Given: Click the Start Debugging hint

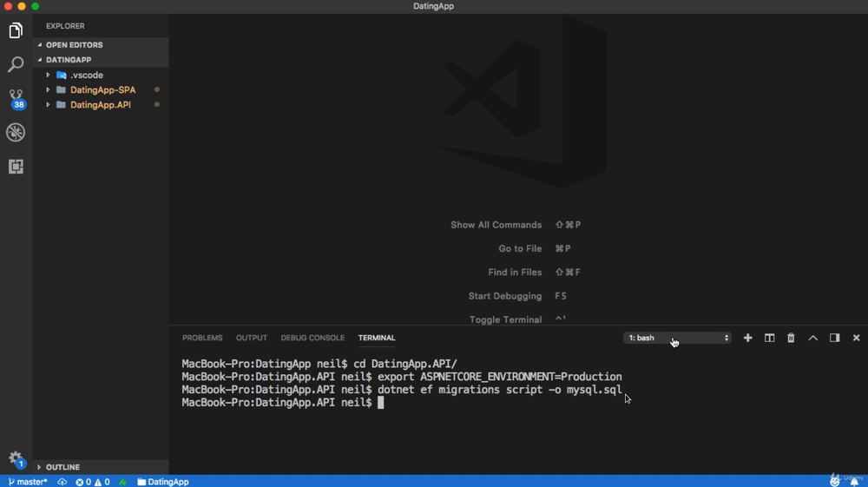Looking at the screenshot, I should point(517,296).
